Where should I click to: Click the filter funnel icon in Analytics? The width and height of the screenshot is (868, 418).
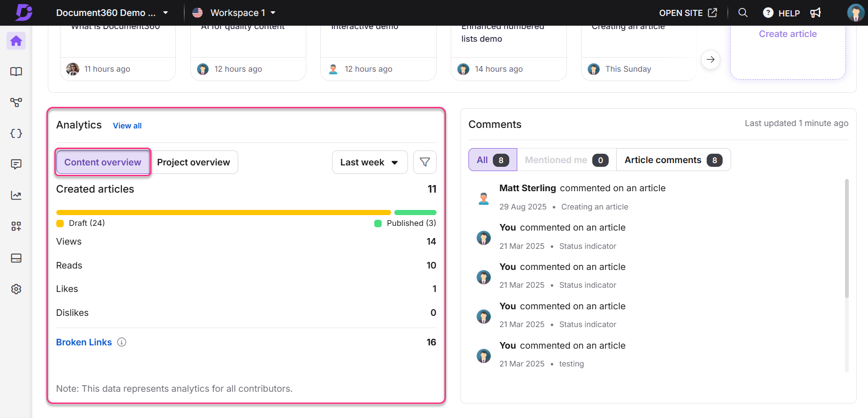(x=425, y=162)
